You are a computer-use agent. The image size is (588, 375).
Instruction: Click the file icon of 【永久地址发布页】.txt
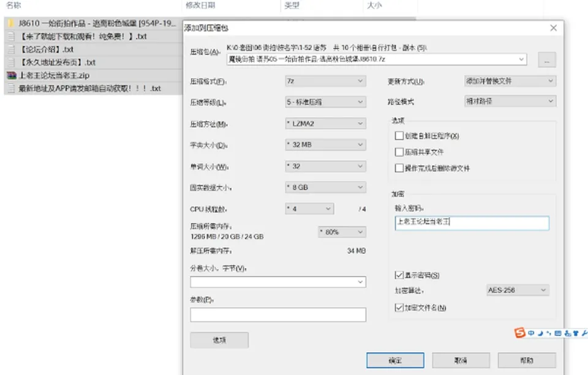(x=11, y=62)
